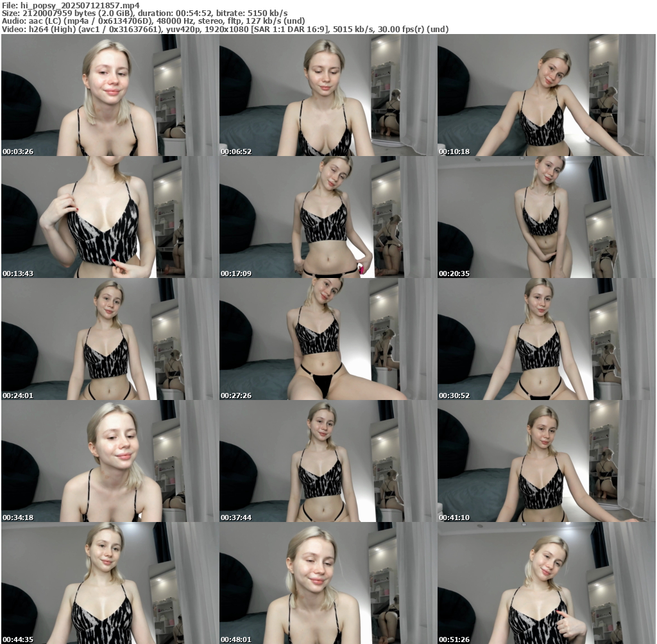This screenshot has height=644, width=657.
Task: Open the close-up frame at 00:34:18
Action: click(110, 461)
